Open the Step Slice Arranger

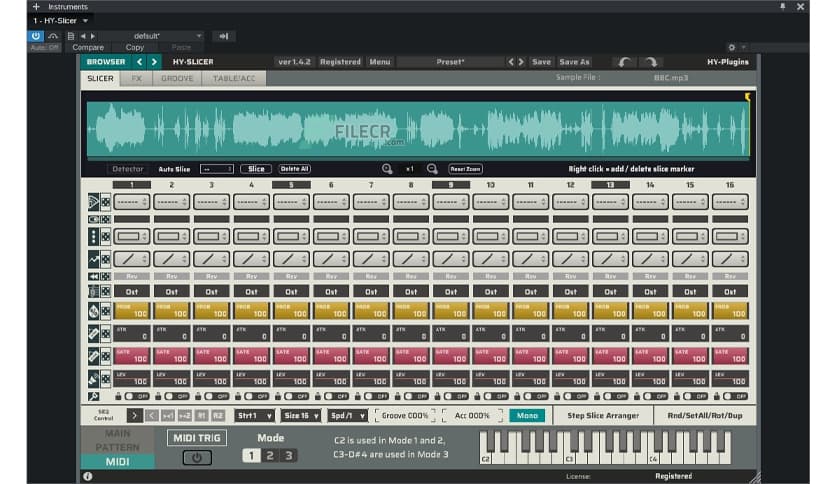point(603,416)
